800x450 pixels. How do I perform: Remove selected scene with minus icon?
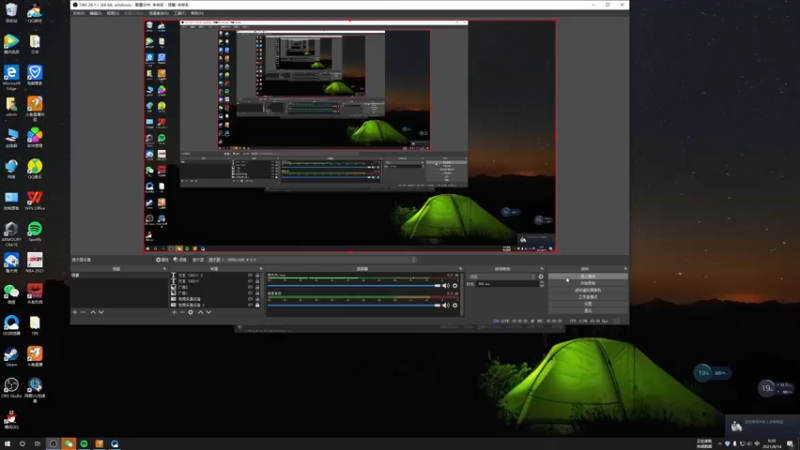83,312
